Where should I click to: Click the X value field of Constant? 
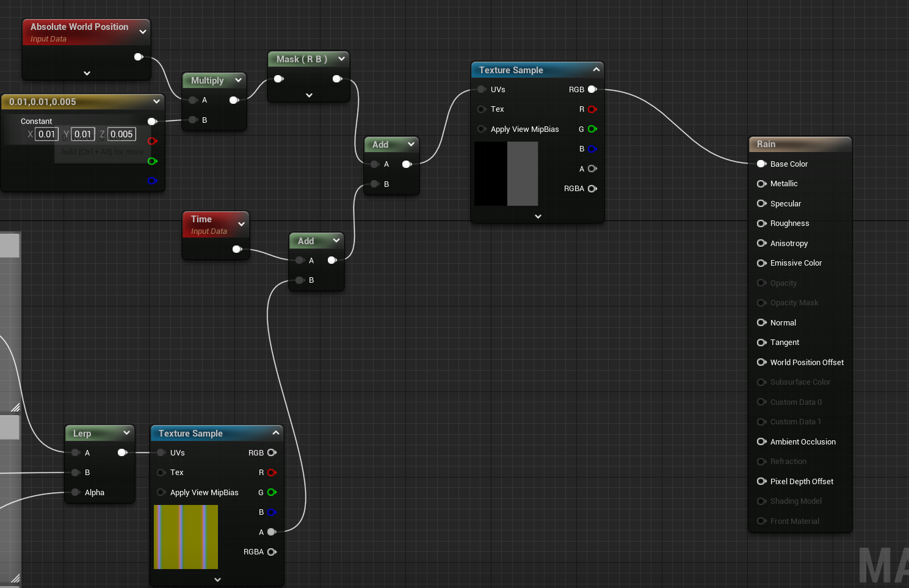[47, 134]
